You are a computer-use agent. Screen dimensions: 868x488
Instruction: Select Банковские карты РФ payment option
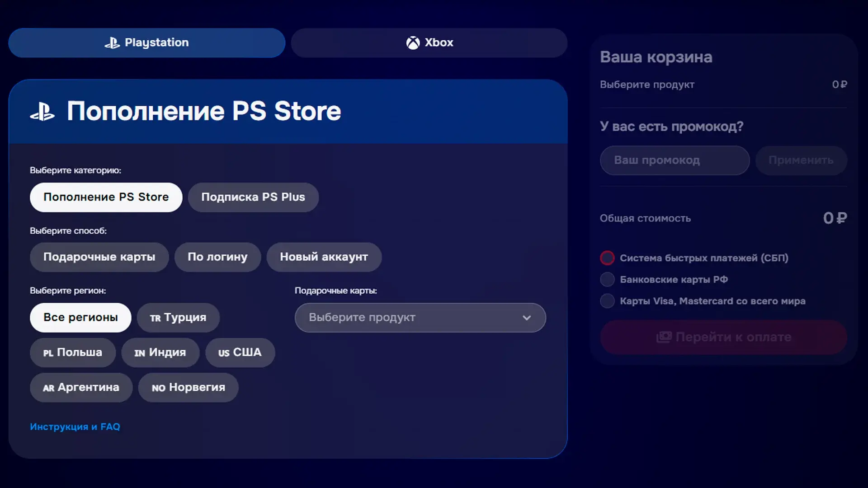(664, 280)
